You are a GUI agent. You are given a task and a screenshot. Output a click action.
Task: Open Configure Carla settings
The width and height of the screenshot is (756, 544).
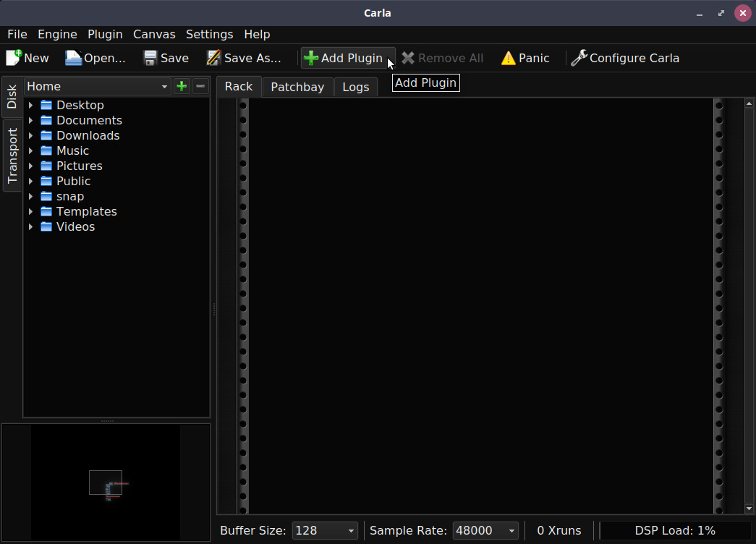click(624, 58)
